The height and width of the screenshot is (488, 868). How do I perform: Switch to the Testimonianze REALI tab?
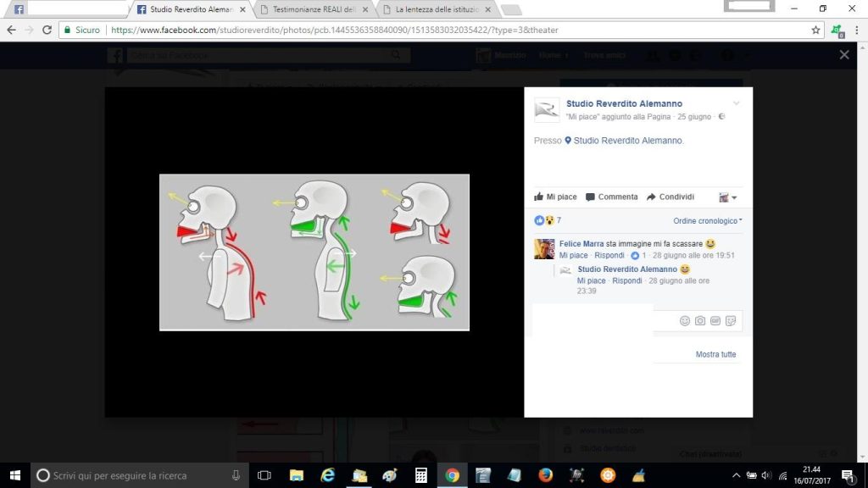tap(314, 9)
